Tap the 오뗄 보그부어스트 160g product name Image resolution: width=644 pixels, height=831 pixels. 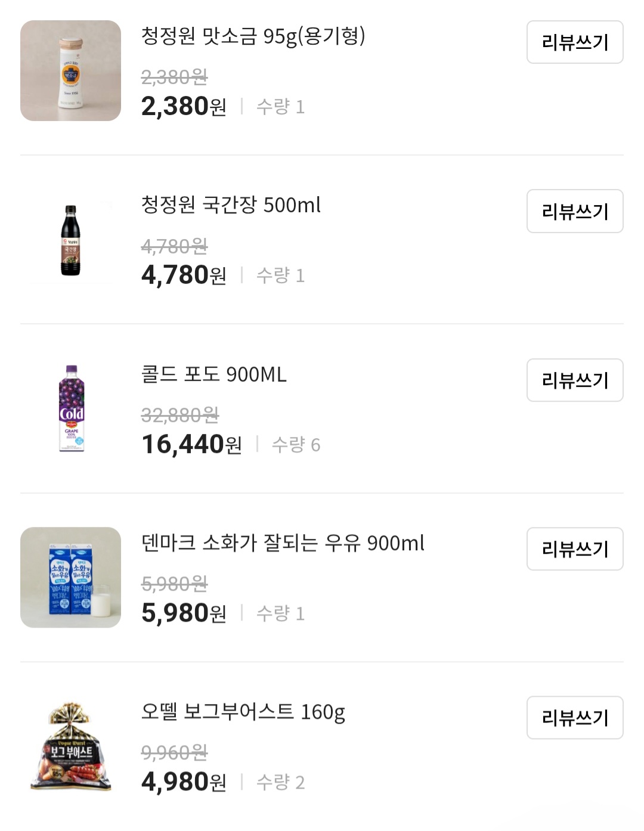(x=243, y=712)
